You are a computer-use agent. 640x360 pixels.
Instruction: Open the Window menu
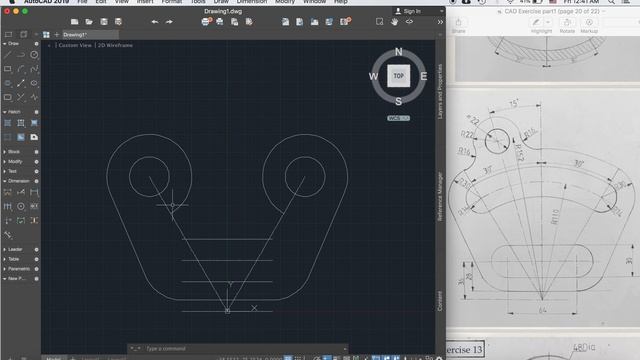[314, 2]
